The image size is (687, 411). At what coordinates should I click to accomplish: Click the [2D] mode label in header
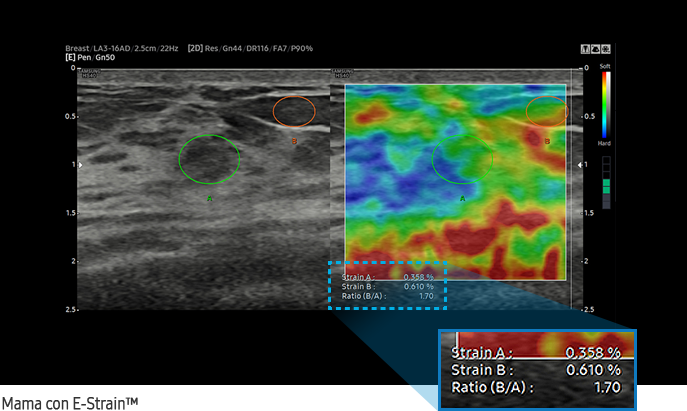click(196, 48)
